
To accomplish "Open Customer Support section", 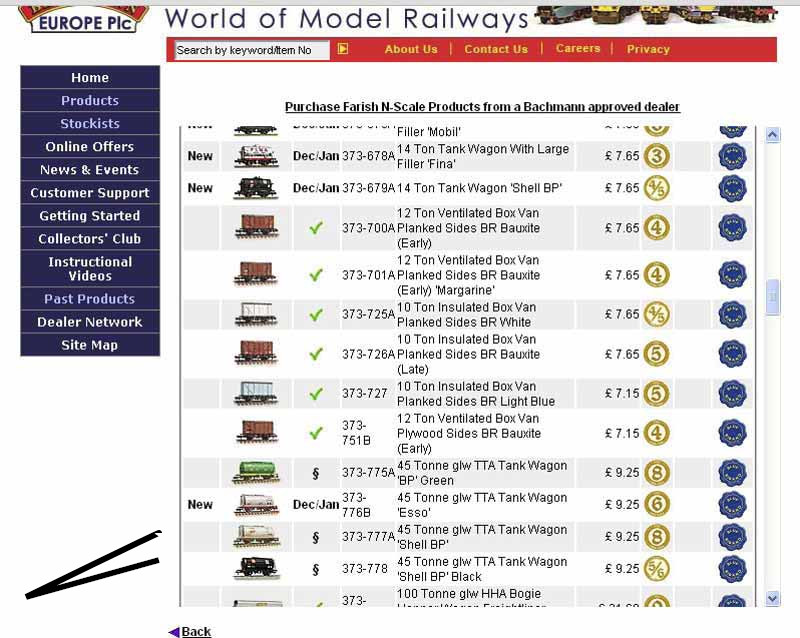I will point(90,192).
